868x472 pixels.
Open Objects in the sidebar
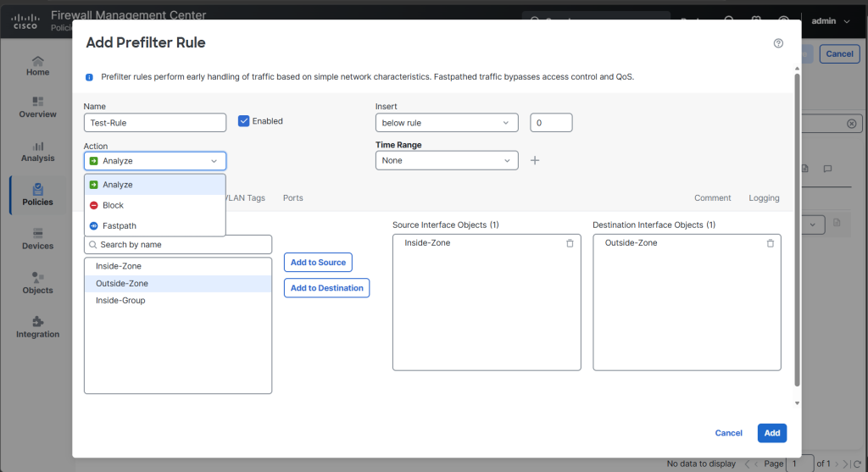(37, 283)
